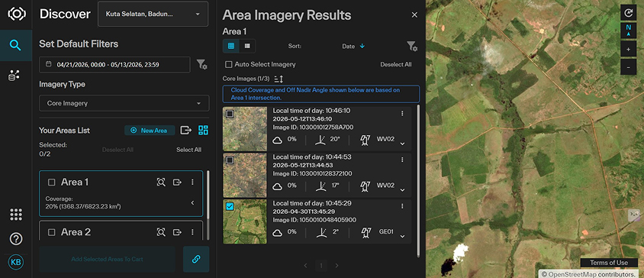Select image 103001012758A700 checkbox

click(x=230, y=114)
